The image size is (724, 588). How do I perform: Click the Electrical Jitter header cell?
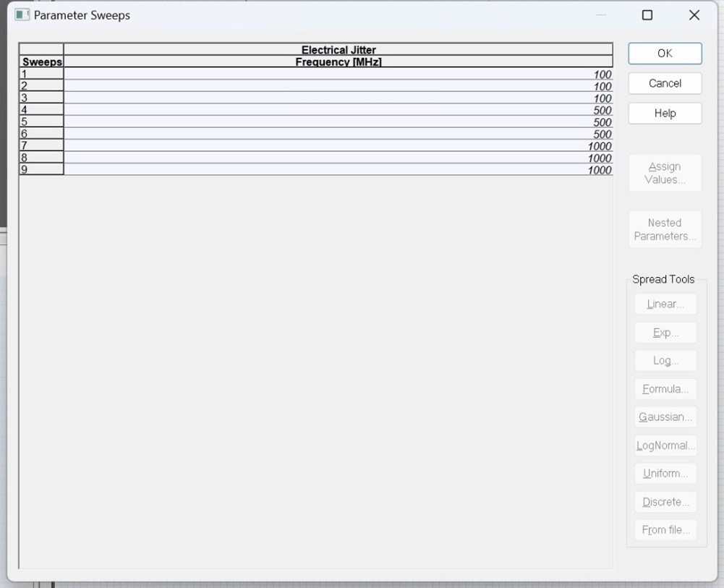[x=338, y=50]
